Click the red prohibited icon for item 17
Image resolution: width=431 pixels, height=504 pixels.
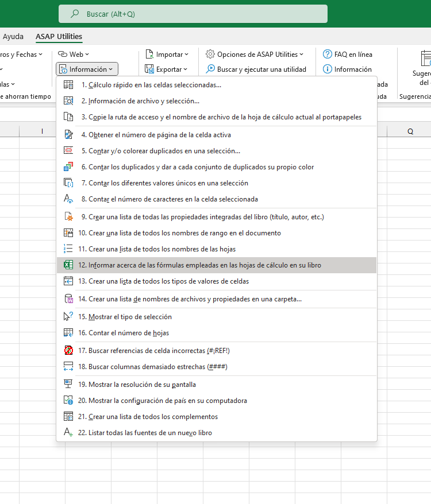68,351
